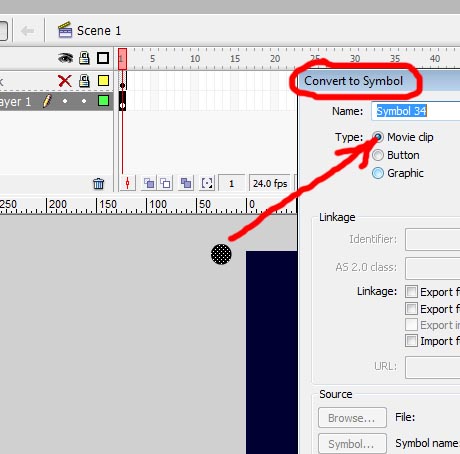Check the second Export linkage checkbox
The width and height of the screenshot is (460, 454).
411,309
